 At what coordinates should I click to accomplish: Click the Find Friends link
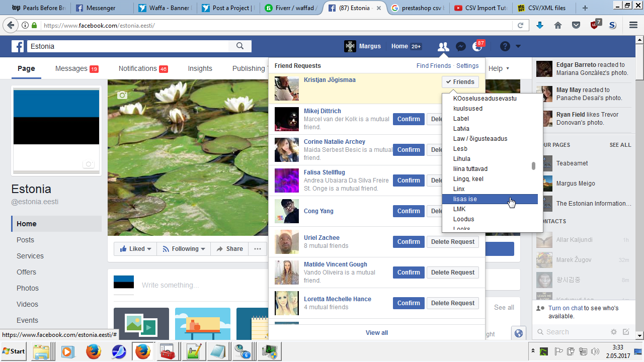tap(434, 66)
